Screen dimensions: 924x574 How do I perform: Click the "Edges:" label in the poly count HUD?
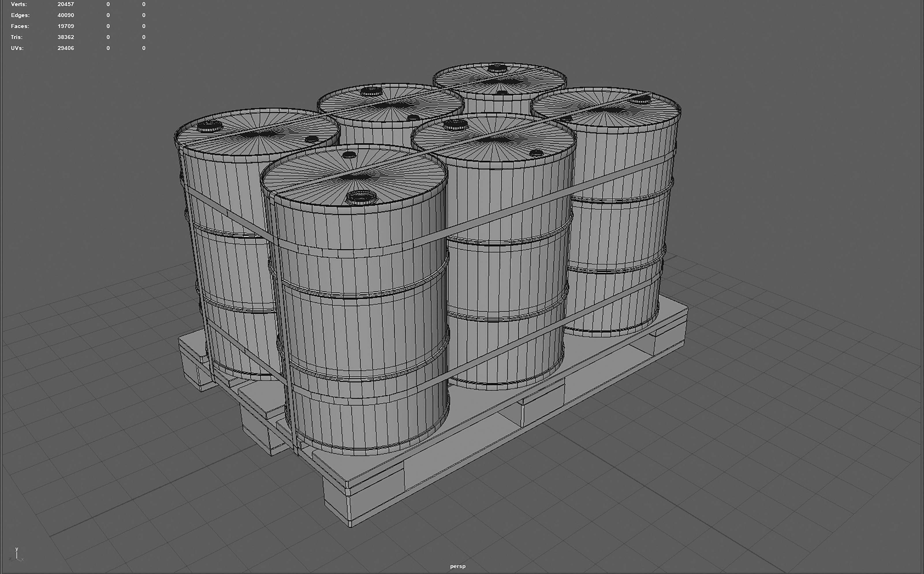tap(20, 15)
